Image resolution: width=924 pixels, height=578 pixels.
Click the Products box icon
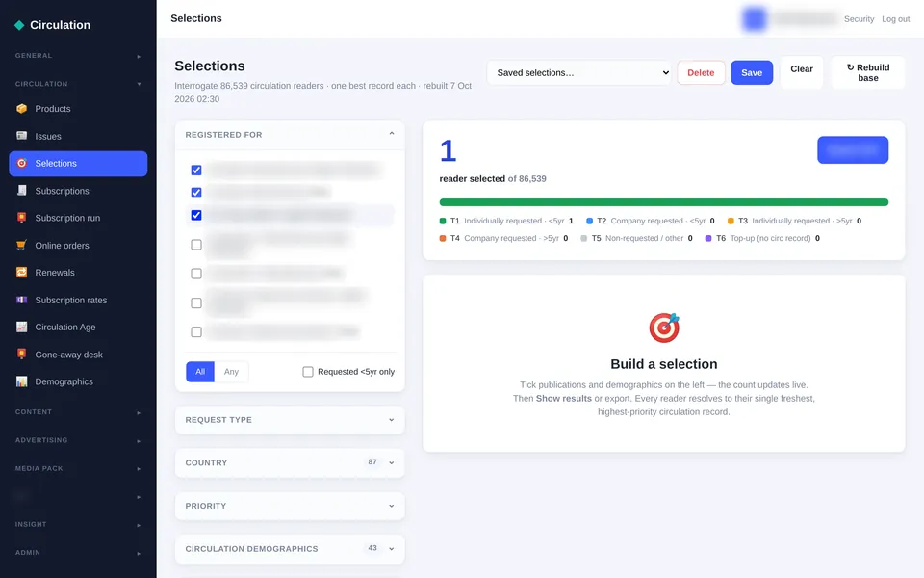22,109
